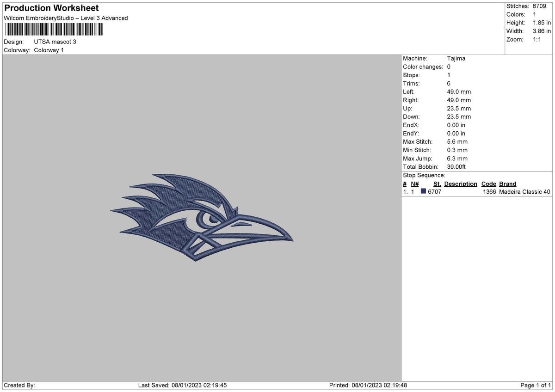Screen dimensions: 555x392
Task: Click the 'Stops:' label
Action: [x=412, y=75]
